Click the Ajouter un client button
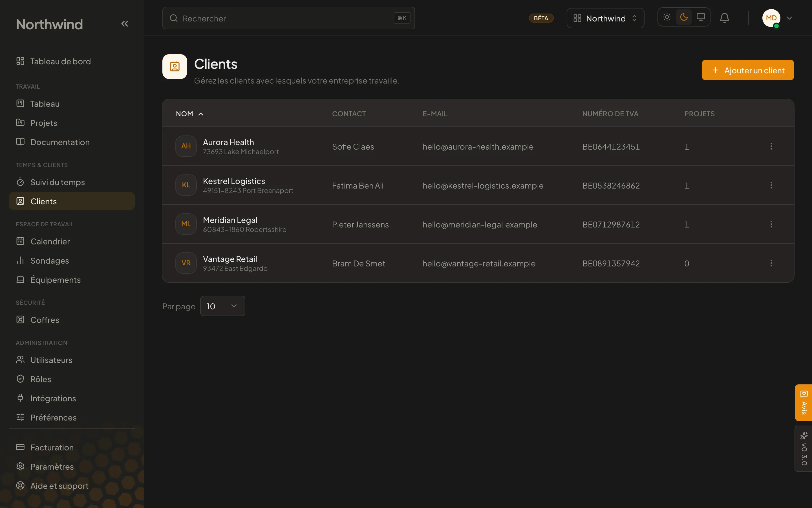 pos(748,70)
